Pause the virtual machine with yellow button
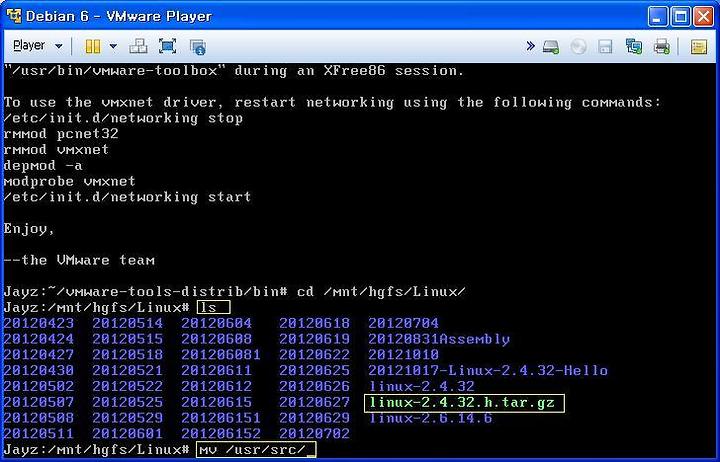The height and width of the screenshot is (462, 720). point(93,46)
